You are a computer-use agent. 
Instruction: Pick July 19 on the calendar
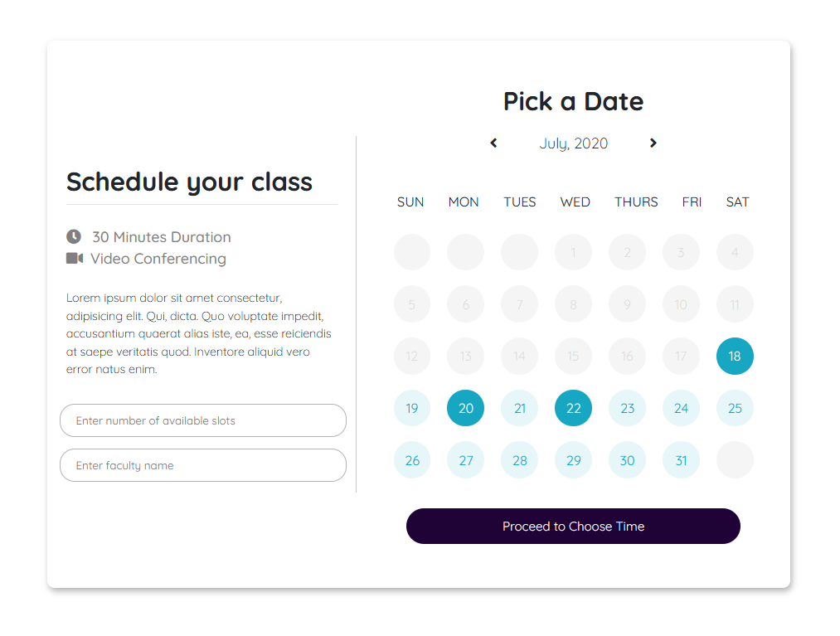click(412, 408)
